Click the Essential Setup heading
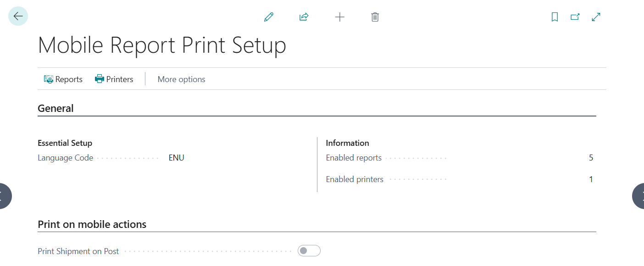 click(x=65, y=143)
